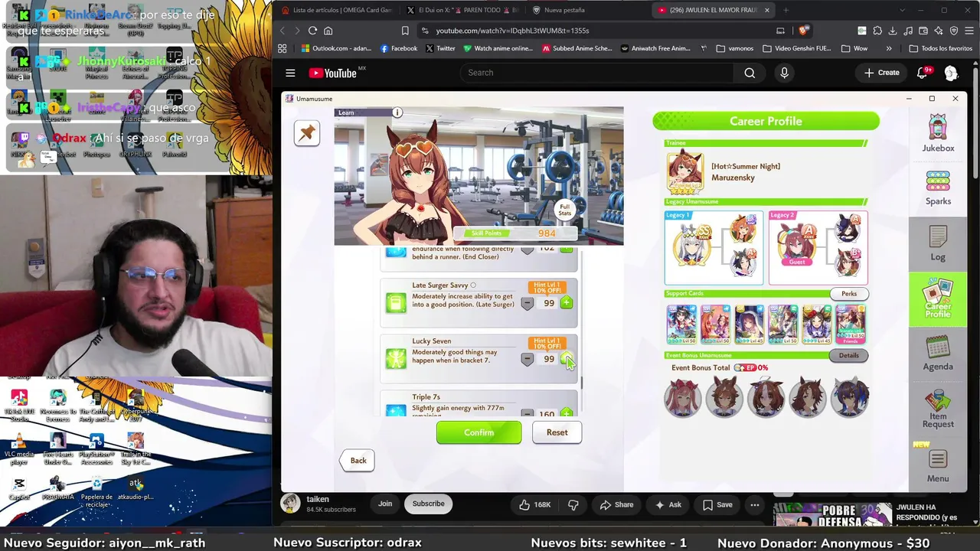The image size is (980, 551).
Task: Bookmark this page in the browser
Action: (x=405, y=31)
